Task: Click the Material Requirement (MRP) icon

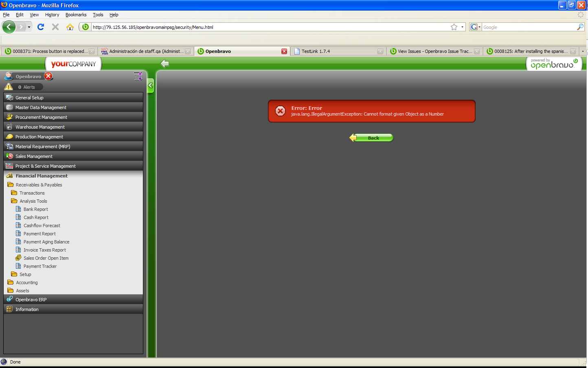Action: click(9, 147)
